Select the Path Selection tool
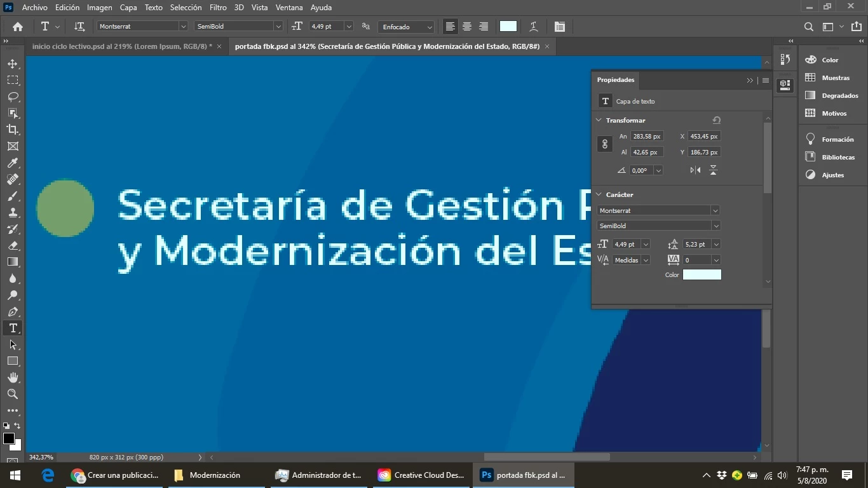 click(13, 344)
